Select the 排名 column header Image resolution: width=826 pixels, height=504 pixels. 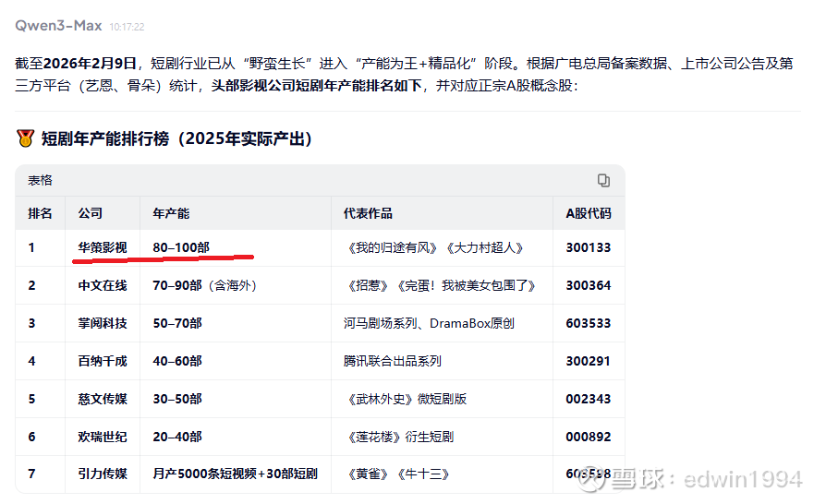(x=40, y=213)
